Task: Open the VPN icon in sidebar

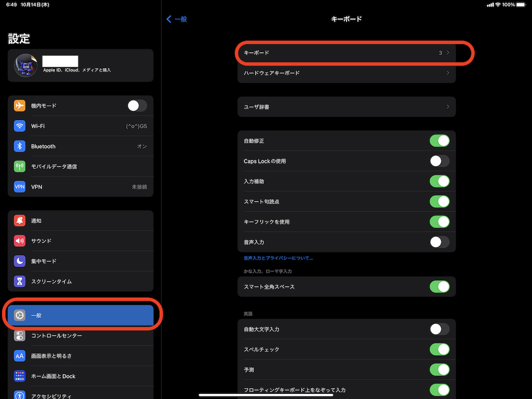Action: point(20,187)
